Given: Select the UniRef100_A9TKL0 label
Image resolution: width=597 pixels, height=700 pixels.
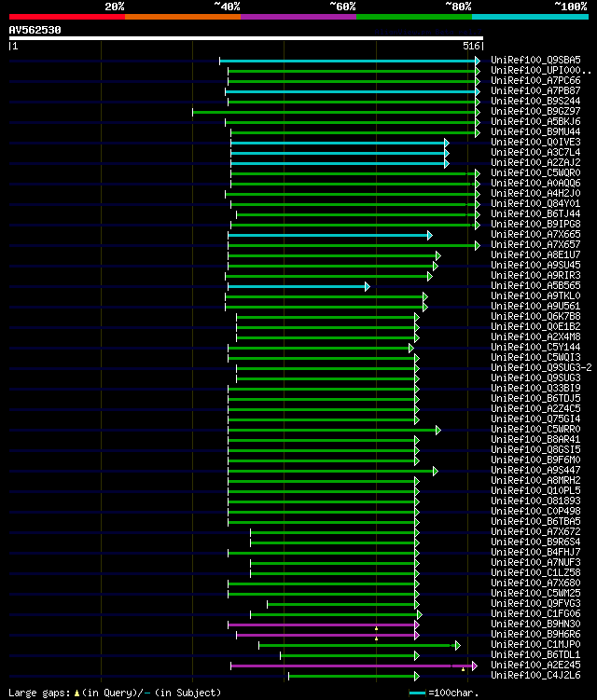Looking at the screenshot, I should pyautogui.click(x=535, y=296).
